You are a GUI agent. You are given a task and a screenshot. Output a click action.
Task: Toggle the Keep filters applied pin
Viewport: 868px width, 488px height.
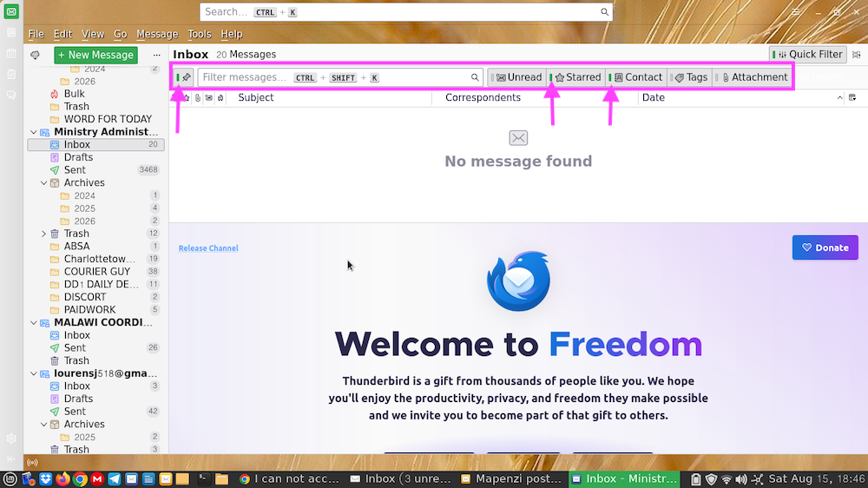pos(183,77)
